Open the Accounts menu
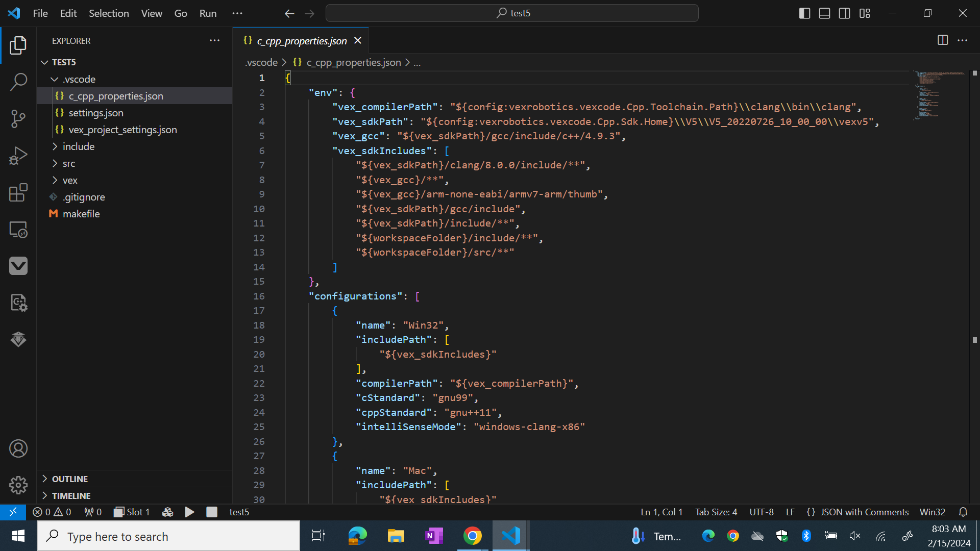Screen dimensions: 980x551 pos(18,448)
